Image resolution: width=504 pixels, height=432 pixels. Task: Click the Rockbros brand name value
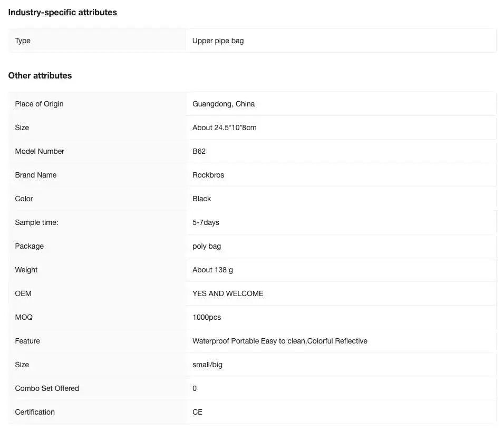click(208, 175)
